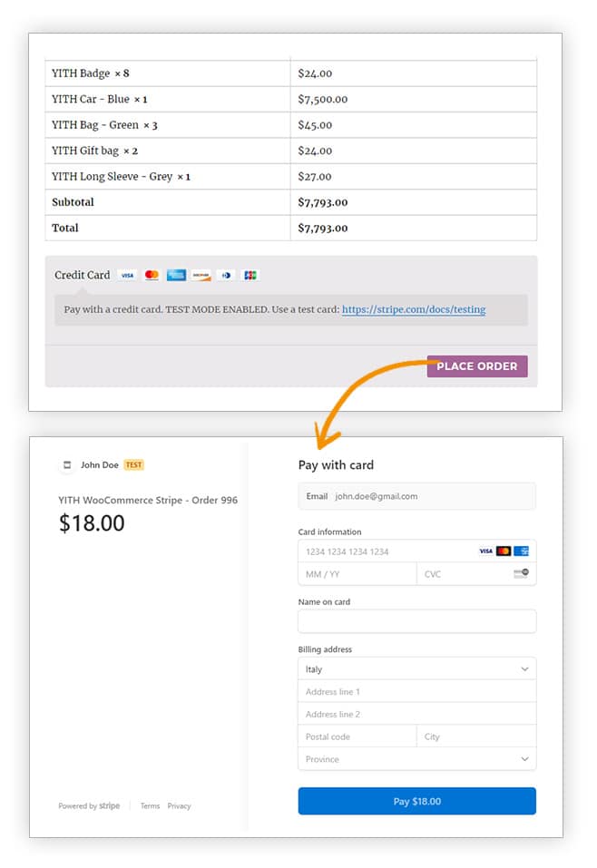Expand the Province dropdown
This screenshot has height=868, width=597.
417,759
